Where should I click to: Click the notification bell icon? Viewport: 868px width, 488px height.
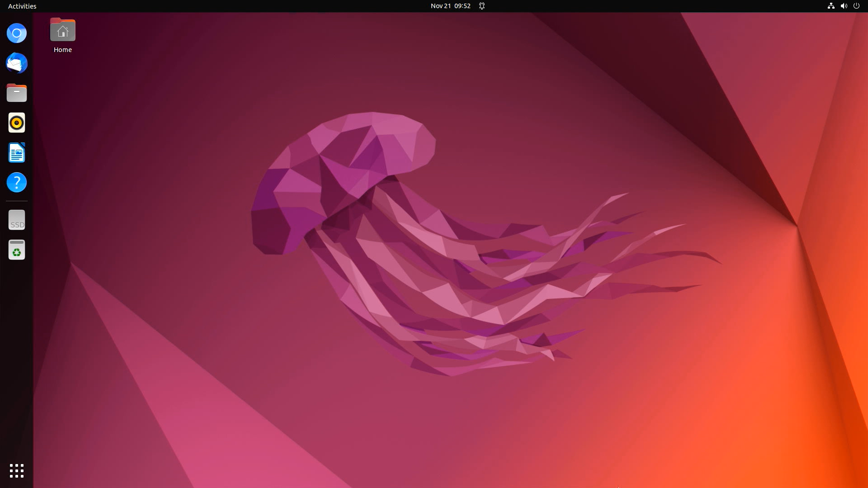(x=482, y=6)
